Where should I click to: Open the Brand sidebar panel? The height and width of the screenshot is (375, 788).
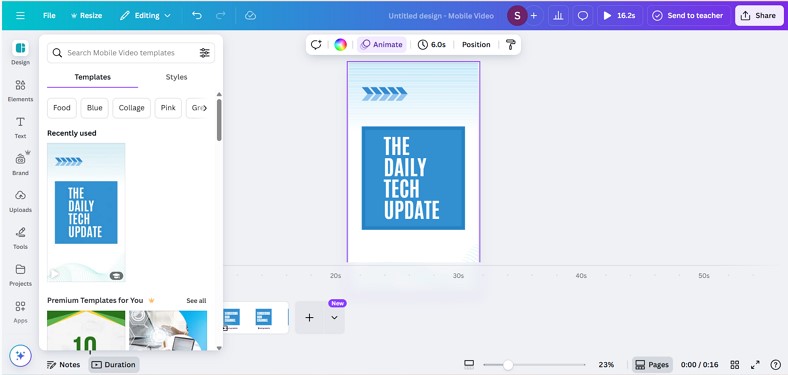[x=20, y=163]
